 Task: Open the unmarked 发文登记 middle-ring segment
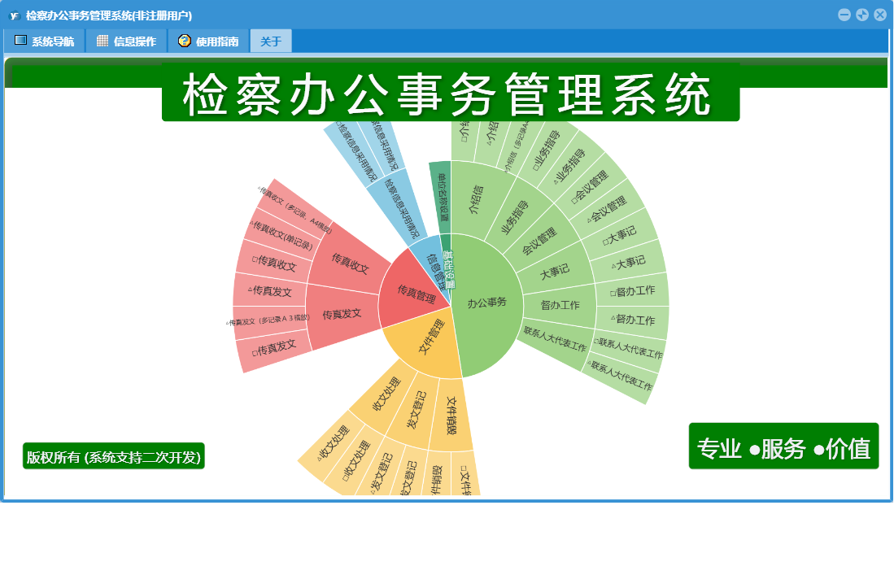(x=416, y=412)
